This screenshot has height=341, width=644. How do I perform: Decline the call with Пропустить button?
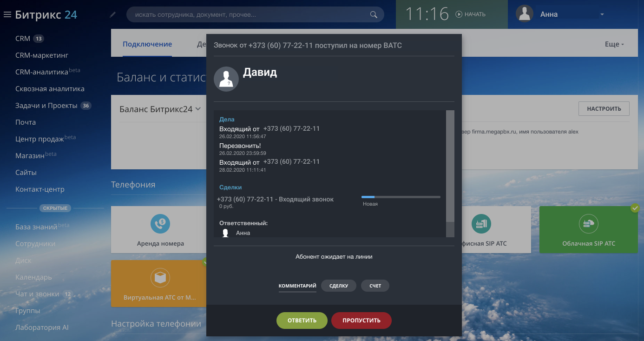click(361, 321)
